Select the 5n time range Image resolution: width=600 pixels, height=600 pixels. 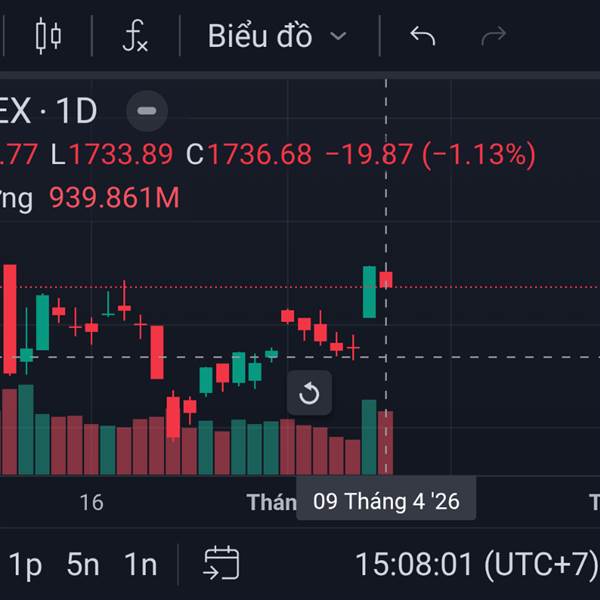point(83,564)
